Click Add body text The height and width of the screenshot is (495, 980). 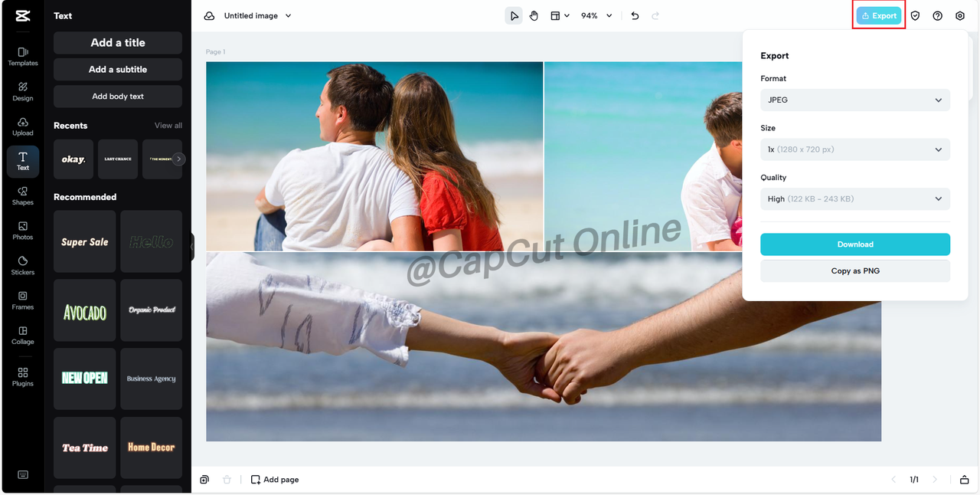118,97
